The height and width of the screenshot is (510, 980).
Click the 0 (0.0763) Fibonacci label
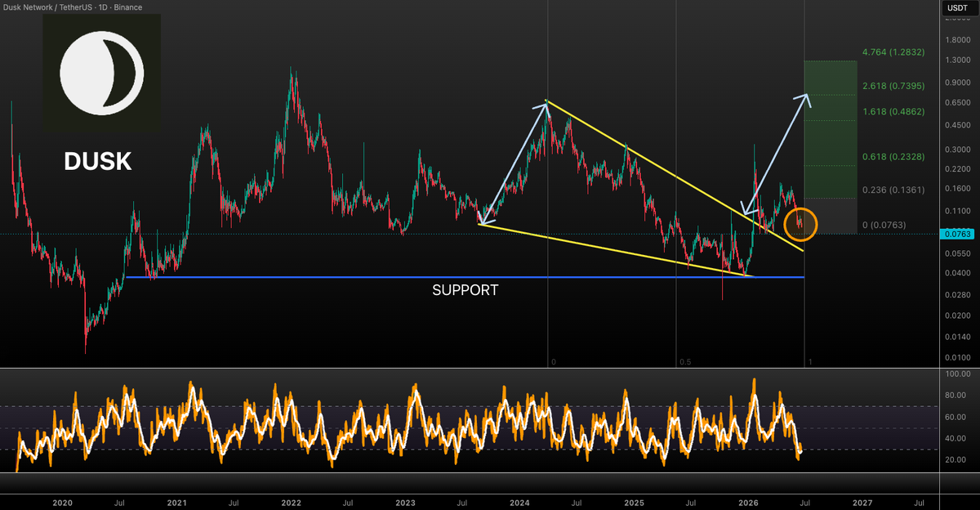(x=884, y=225)
